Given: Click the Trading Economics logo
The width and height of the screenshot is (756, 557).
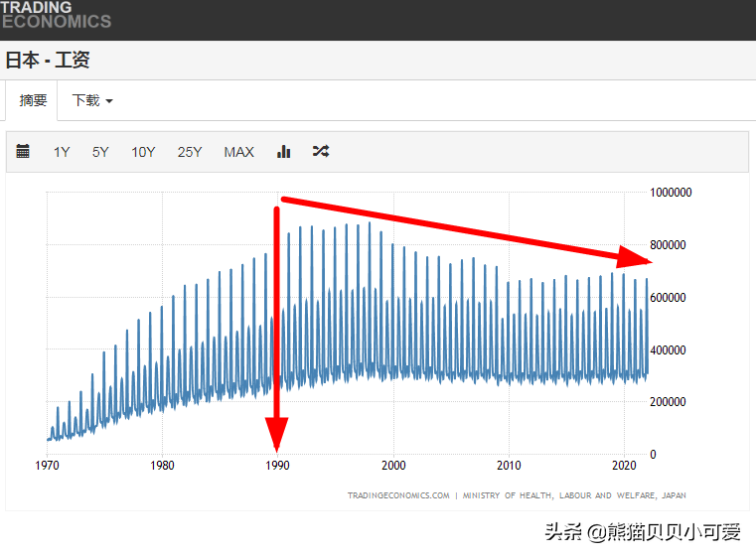Looking at the screenshot, I should click(56, 15).
